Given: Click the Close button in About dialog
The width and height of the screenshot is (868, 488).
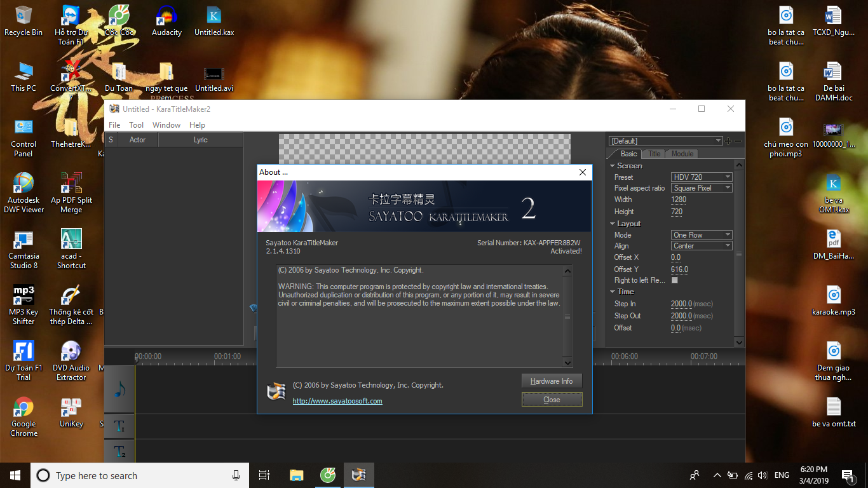Looking at the screenshot, I should 552,400.
